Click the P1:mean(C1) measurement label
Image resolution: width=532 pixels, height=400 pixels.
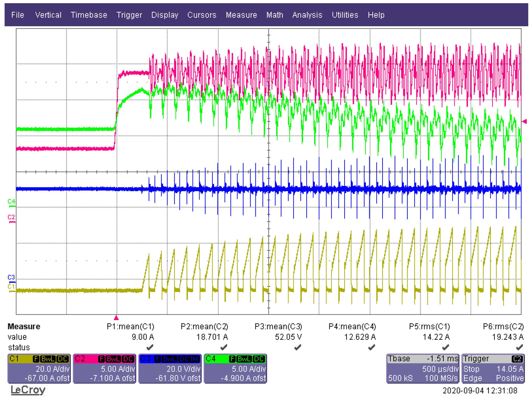[130, 326]
